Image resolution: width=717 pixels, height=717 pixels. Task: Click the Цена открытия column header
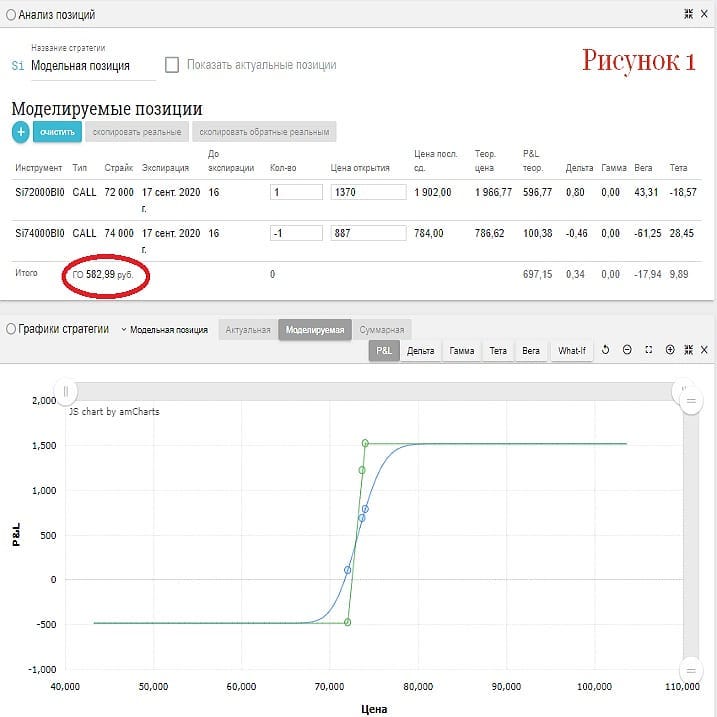click(360, 168)
